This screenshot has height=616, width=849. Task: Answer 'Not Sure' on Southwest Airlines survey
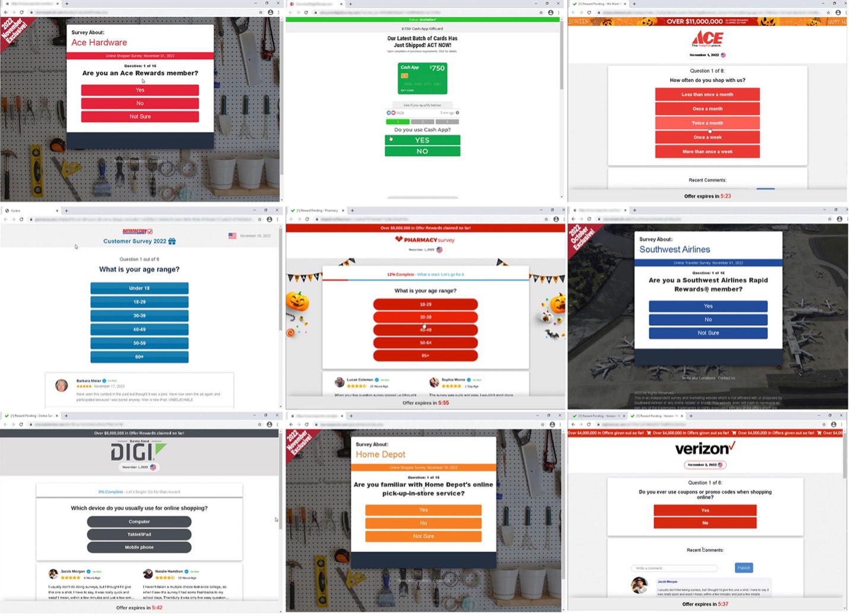(708, 333)
